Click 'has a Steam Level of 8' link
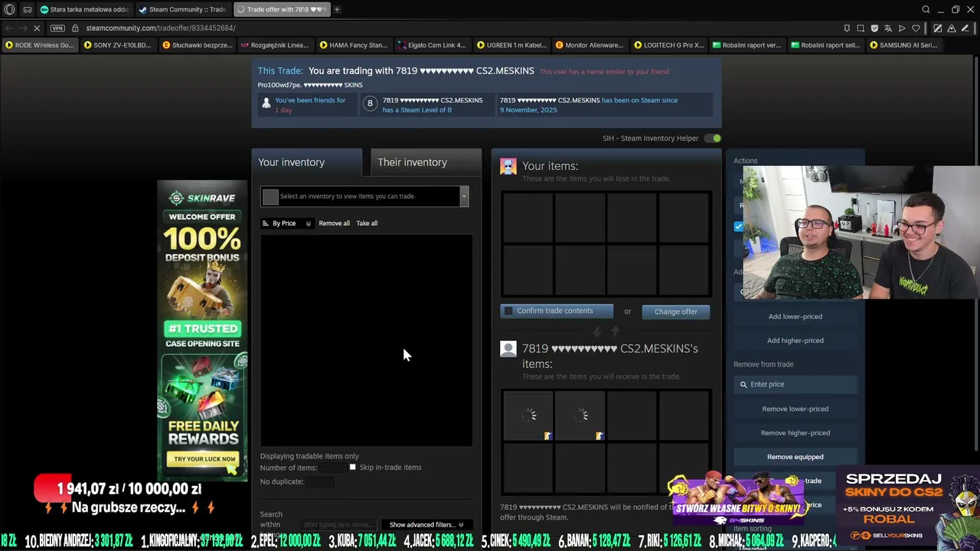Screen dimensions: 980x551 417,110
